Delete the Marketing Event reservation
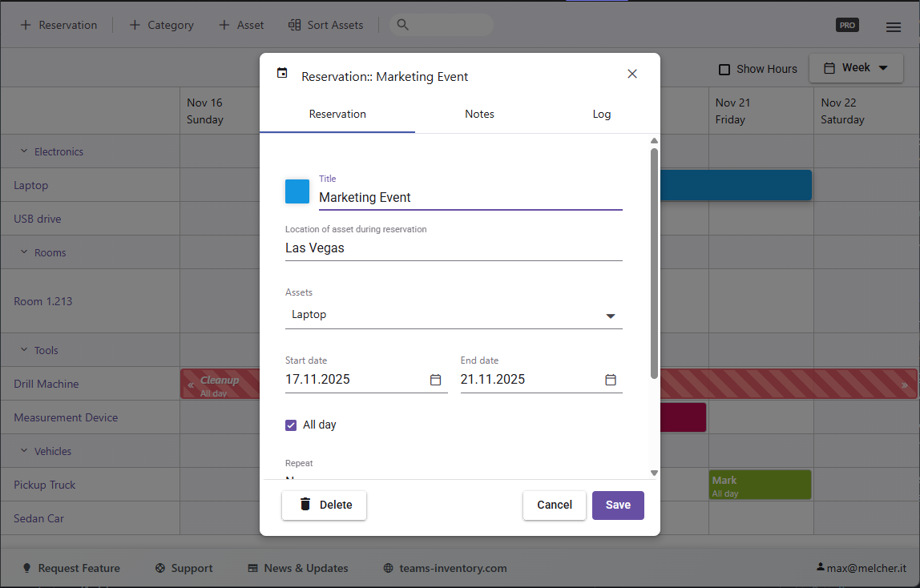This screenshot has height=588, width=920. [x=324, y=505]
